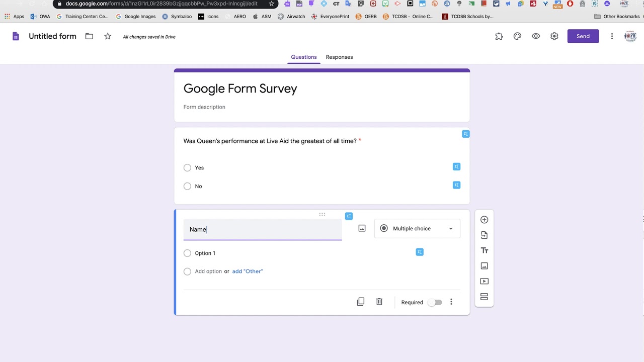This screenshot has width=644, height=362.
Task: Open question more options menu
Action: point(451,302)
